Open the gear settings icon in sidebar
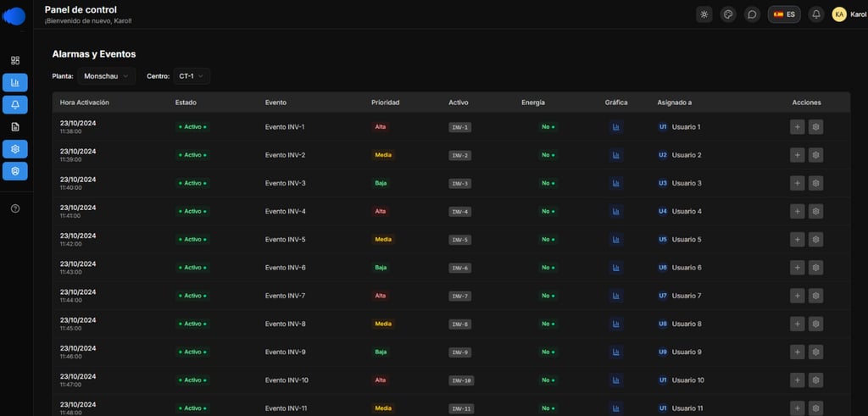The width and height of the screenshot is (868, 416). coord(15,149)
